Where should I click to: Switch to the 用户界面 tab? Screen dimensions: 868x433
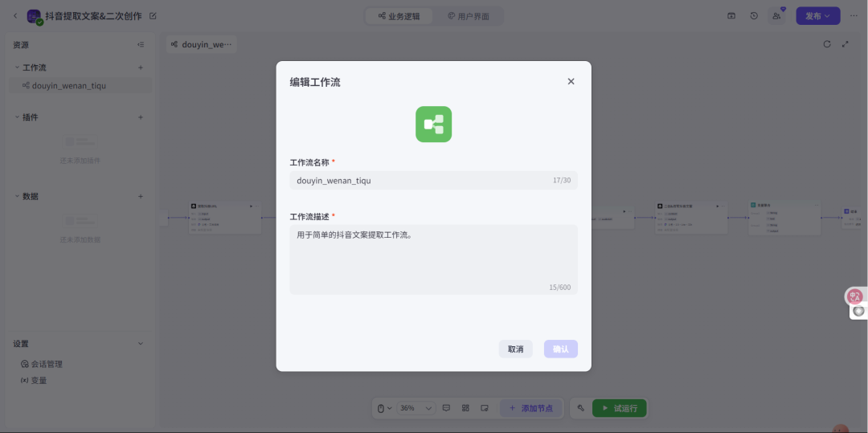tap(469, 16)
